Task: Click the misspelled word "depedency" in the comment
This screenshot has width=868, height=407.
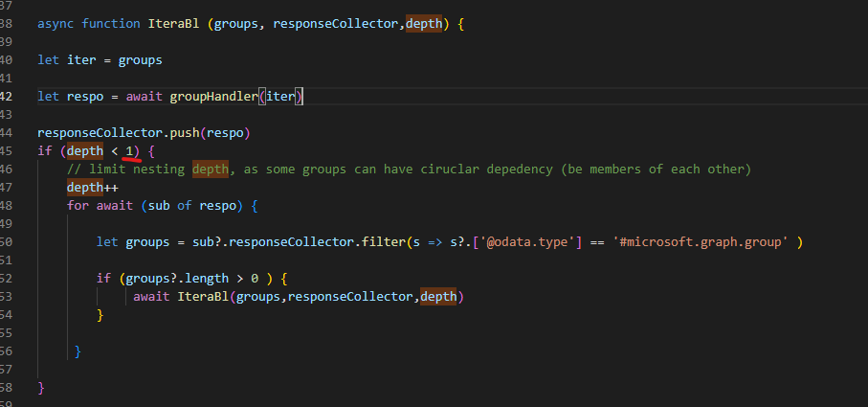Action: (x=520, y=169)
